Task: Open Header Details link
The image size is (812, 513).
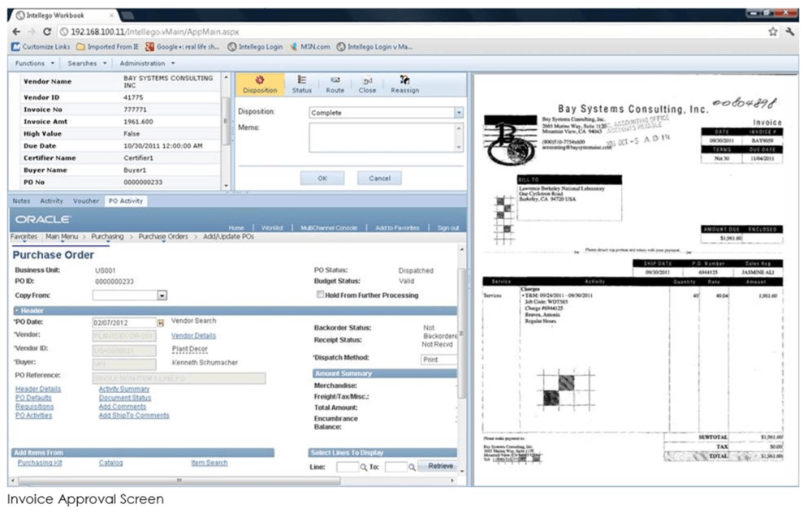Action: pyautogui.click(x=38, y=390)
